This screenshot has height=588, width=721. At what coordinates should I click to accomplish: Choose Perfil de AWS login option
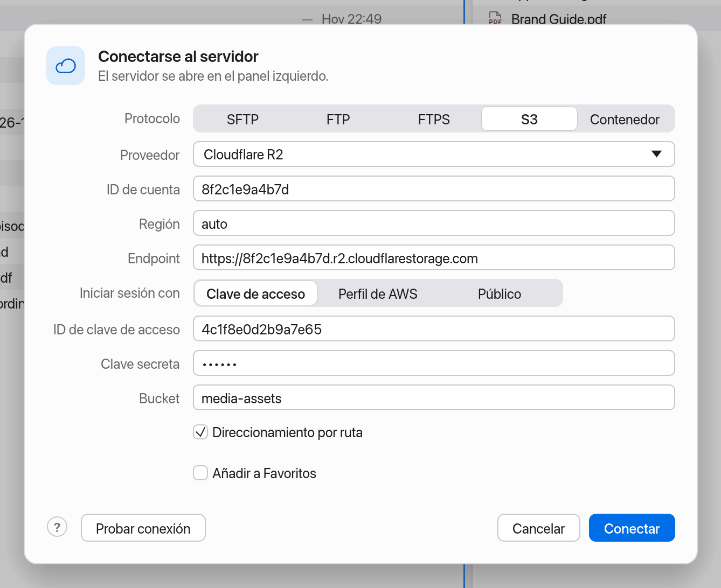[x=378, y=293]
